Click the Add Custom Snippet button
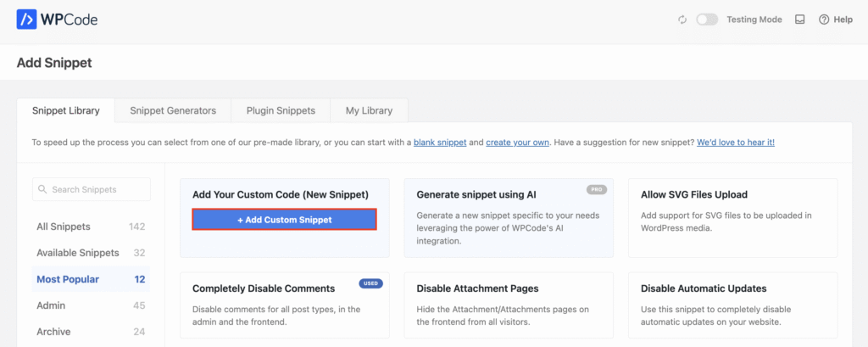Image resolution: width=868 pixels, height=347 pixels. (285, 220)
